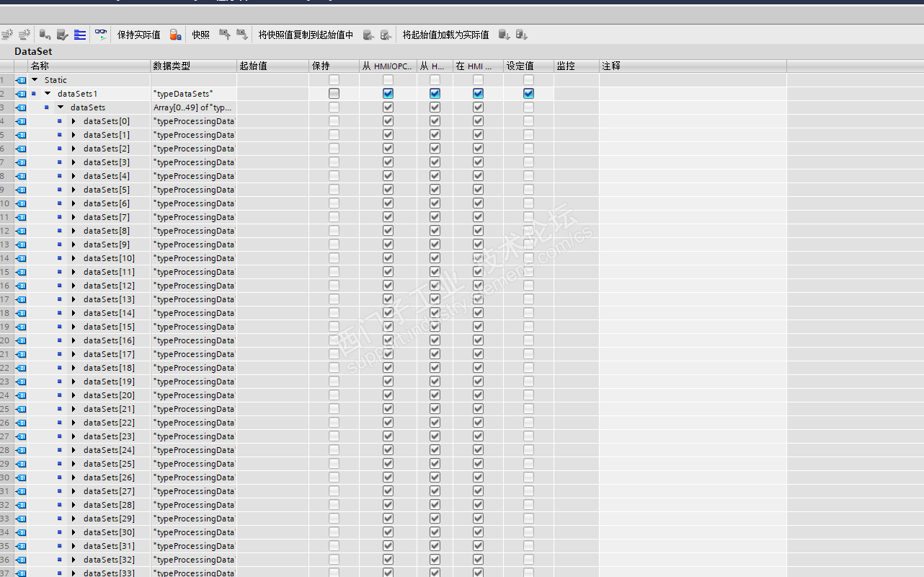This screenshot has width=924, height=577.
Task: Uncheck the 从 HMI/OPC checkbox for dataSets1
Action: pos(388,94)
